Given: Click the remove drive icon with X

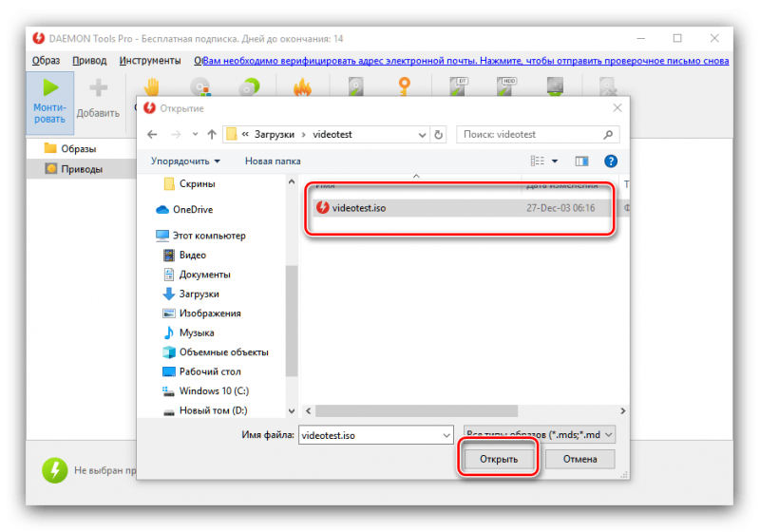Looking at the screenshot, I should coord(607,86).
